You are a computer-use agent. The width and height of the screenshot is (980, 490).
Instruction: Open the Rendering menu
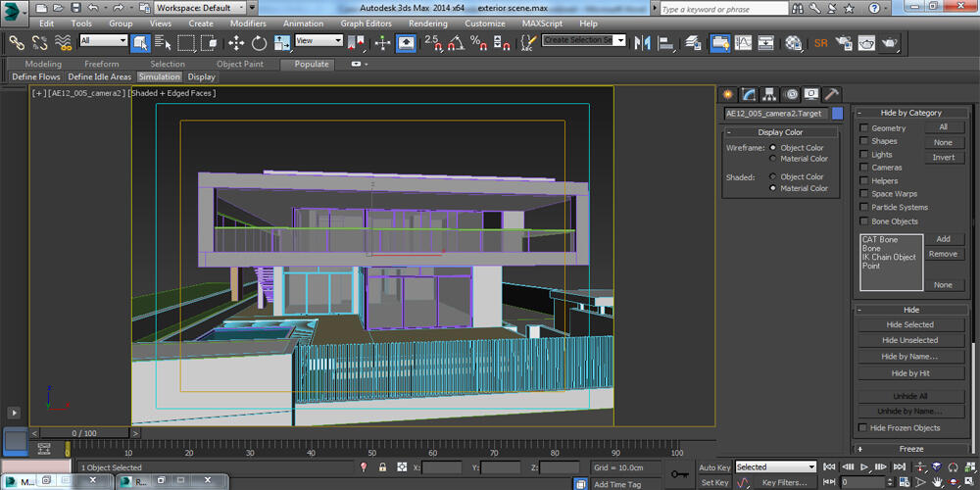click(427, 24)
